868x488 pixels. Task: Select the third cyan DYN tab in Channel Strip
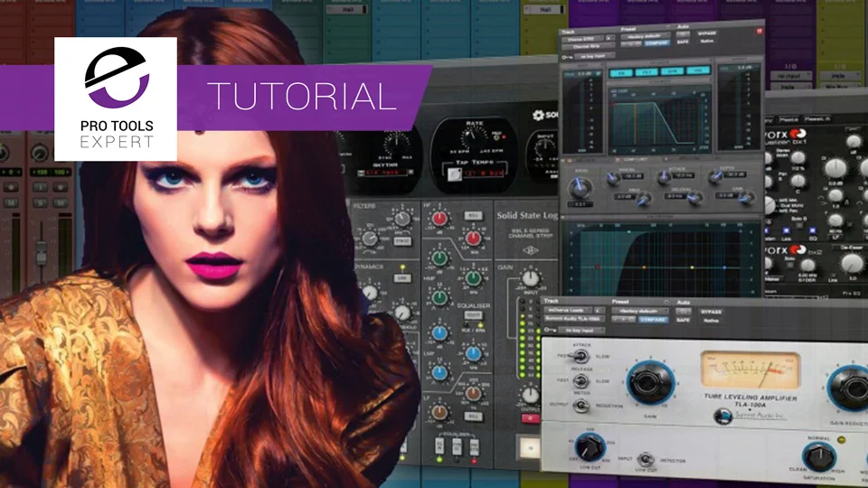[672, 71]
